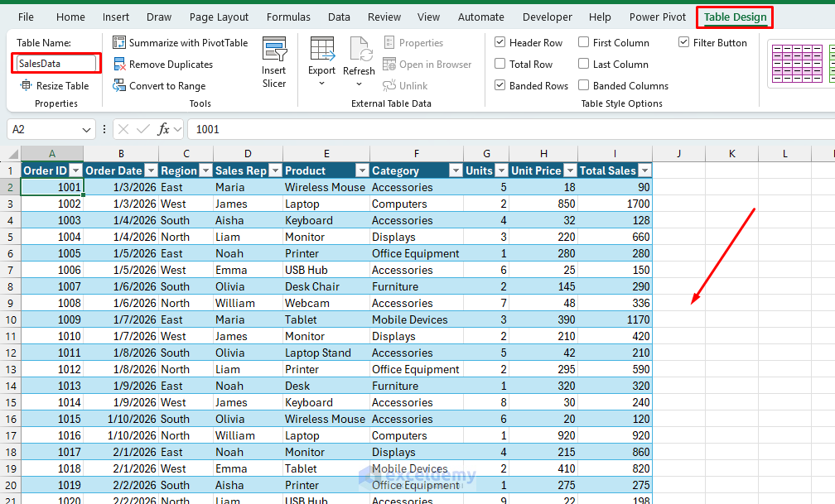Click the Laptop Stand product cell
The width and height of the screenshot is (835, 504).
[x=326, y=353]
